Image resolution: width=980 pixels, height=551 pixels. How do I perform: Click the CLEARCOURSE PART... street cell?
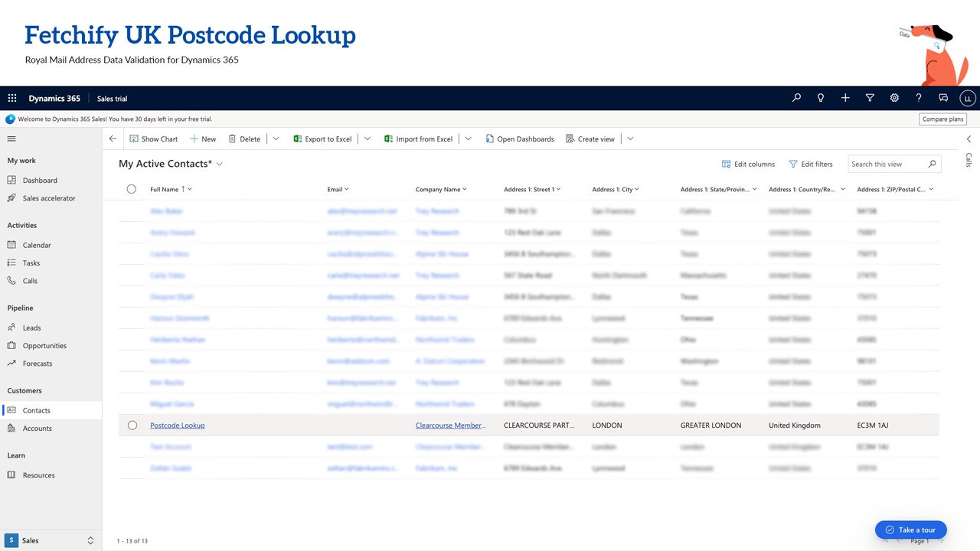tap(539, 425)
